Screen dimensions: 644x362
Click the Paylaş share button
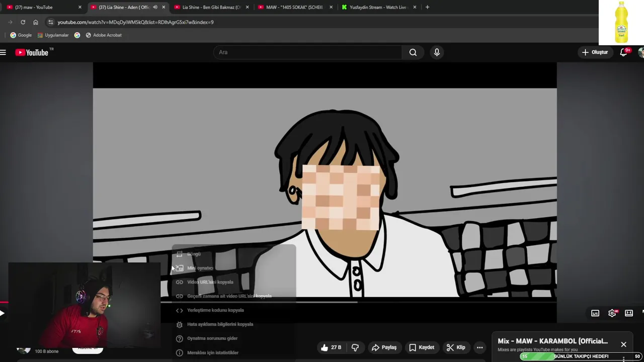coord(384,347)
